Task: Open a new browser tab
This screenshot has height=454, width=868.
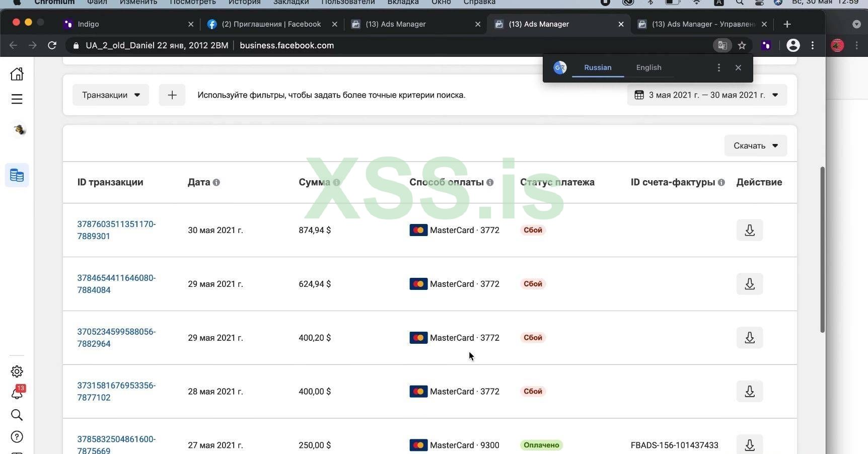Action: [x=787, y=24]
